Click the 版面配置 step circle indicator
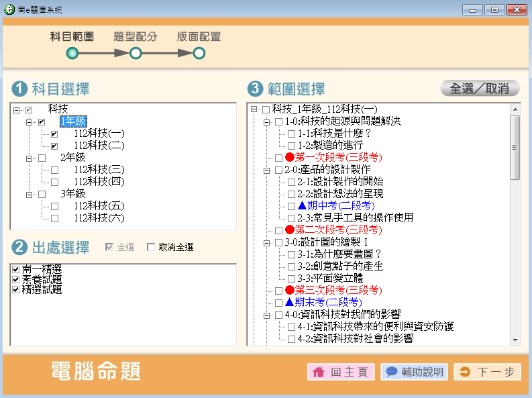This screenshot has height=398, width=532. (x=199, y=53)
